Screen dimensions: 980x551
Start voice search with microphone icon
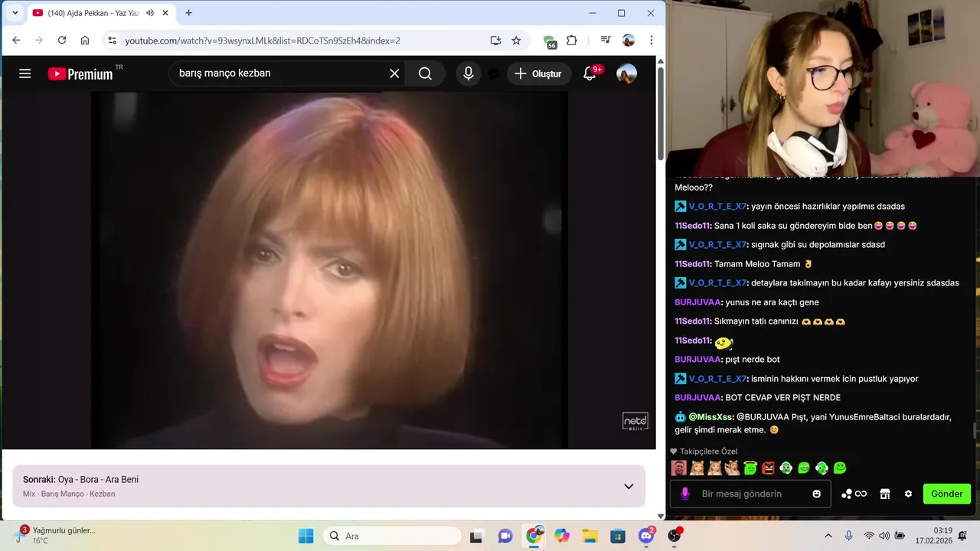[469, 73]
